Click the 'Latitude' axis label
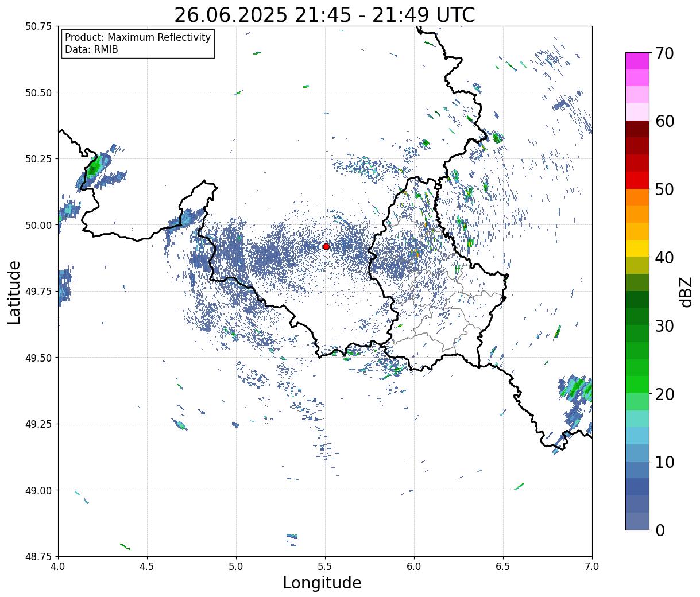 [x=14, y=292]
